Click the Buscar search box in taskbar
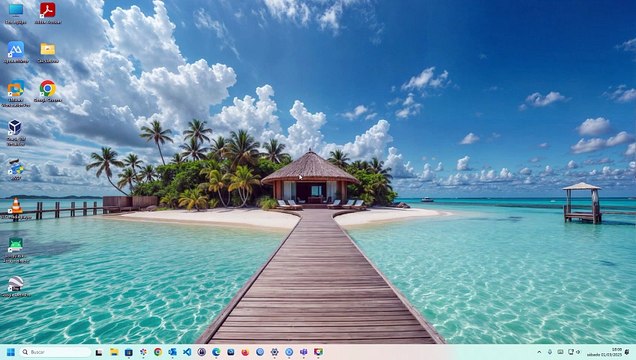Image resolution: width=636 pixels, height=360 pixels. pos(56,352)
